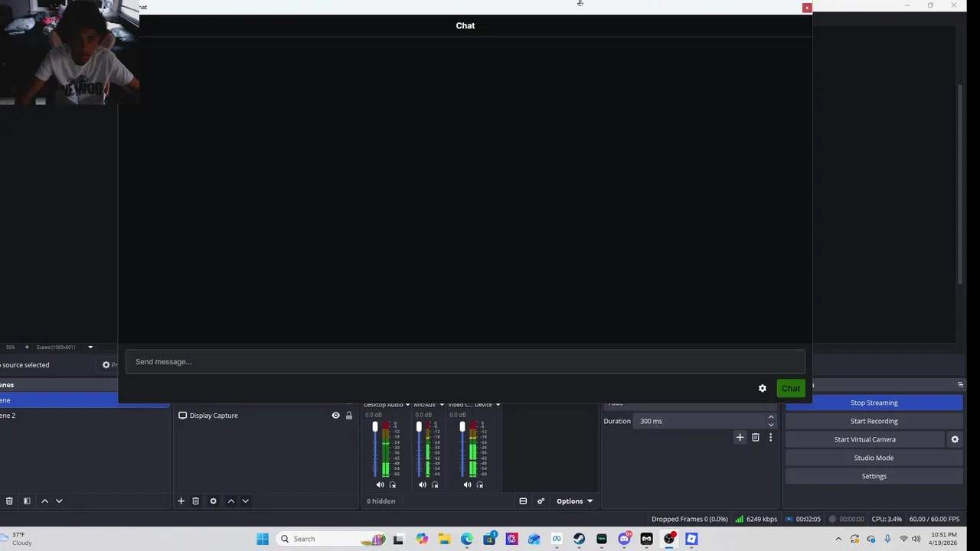Show hidden system tray icons chevron
980x551 pixels.
[x=838, y=539]
